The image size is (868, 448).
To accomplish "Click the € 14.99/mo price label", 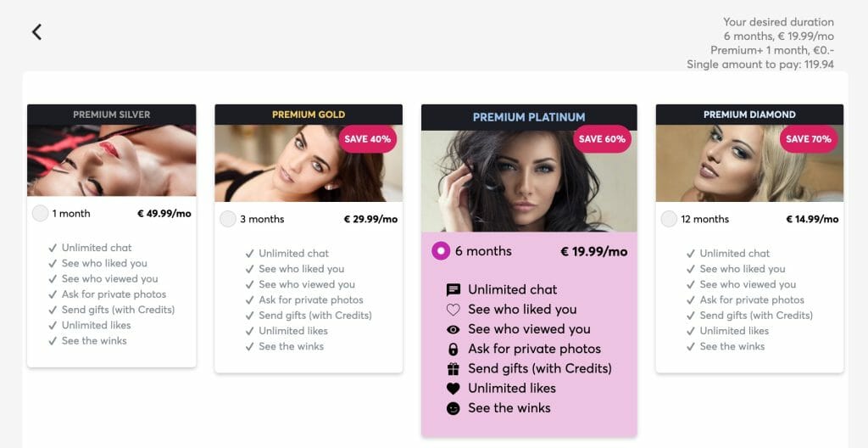I will [812, 219].
